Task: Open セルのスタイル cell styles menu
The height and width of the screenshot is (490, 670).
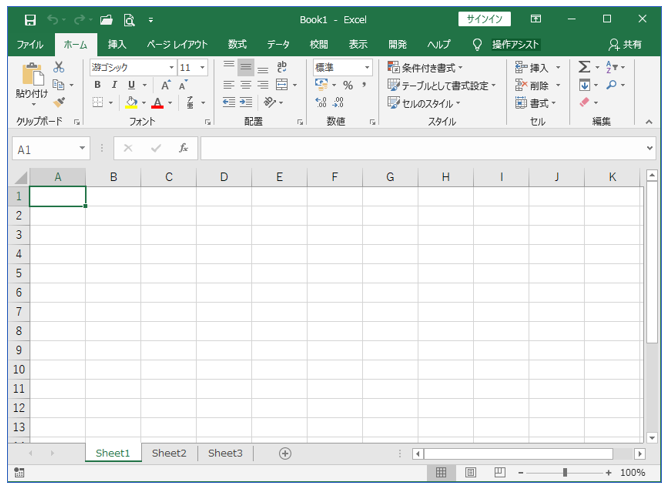Action: point(424,103)
